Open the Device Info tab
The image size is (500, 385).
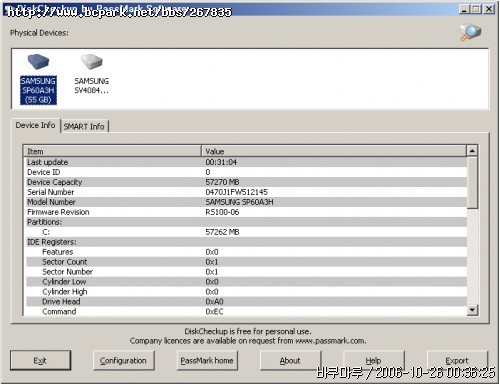click(x=36, y=125)
